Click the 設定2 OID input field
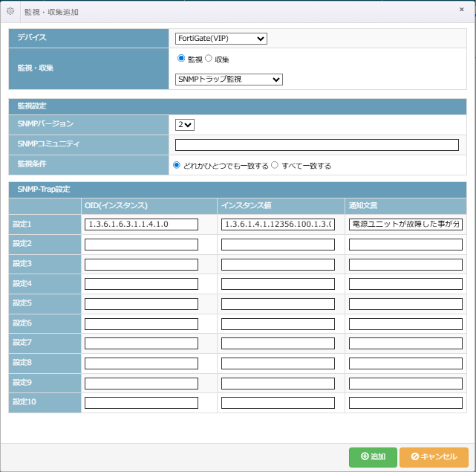 (141, 245)
